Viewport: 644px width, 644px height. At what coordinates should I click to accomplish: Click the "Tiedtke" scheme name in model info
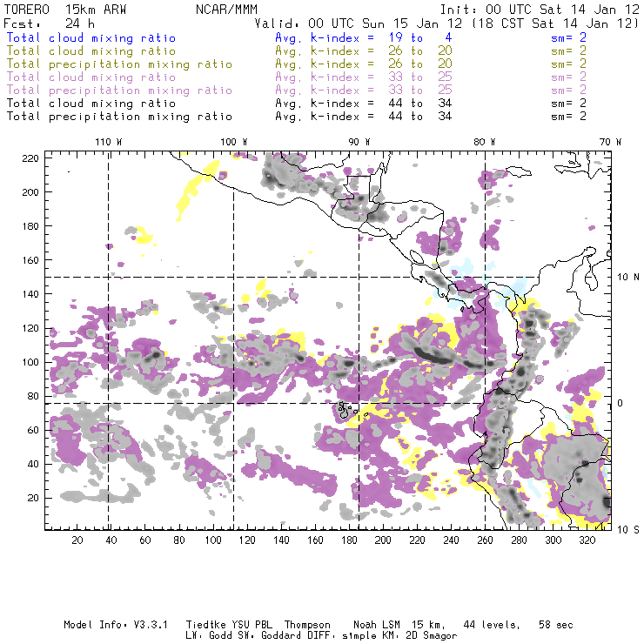206,625
